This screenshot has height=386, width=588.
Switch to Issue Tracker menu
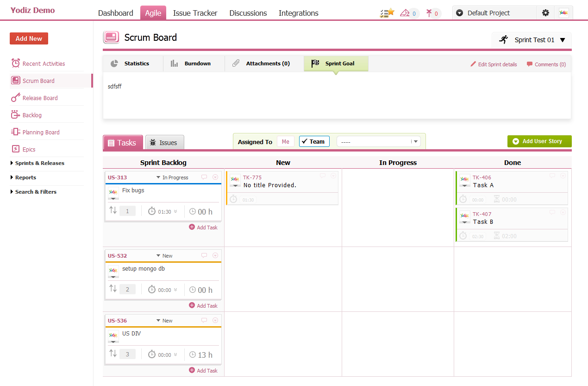pyautogui.click(x=195, y=13)
